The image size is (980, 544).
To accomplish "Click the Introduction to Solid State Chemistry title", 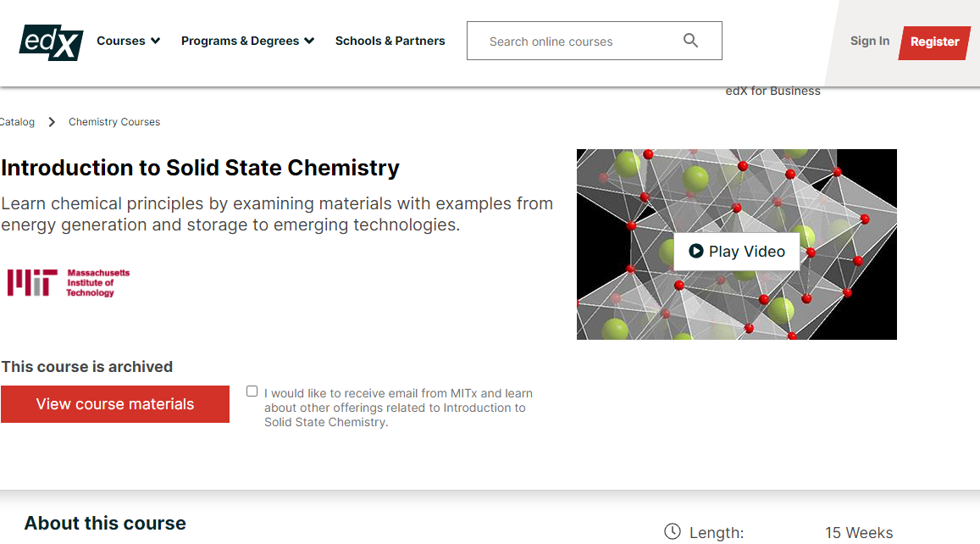I will 201,168.
